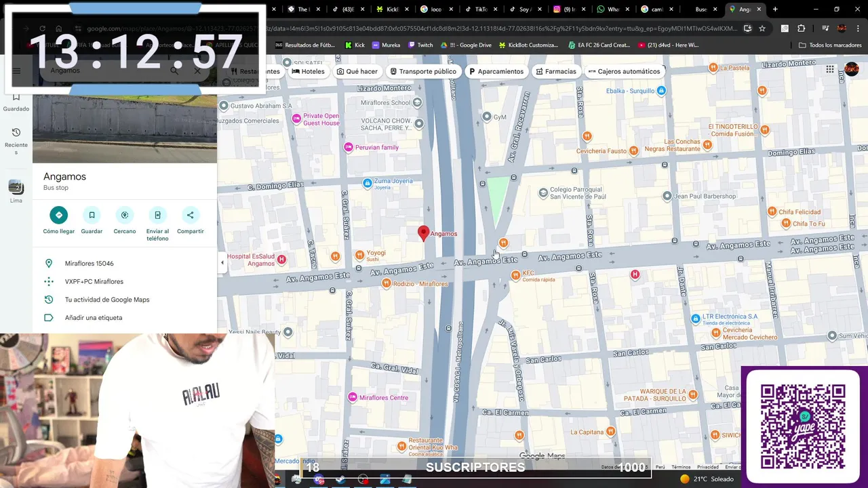
Task: Click the Miraflores 15046 address row
Action: [x=125, y=264]
